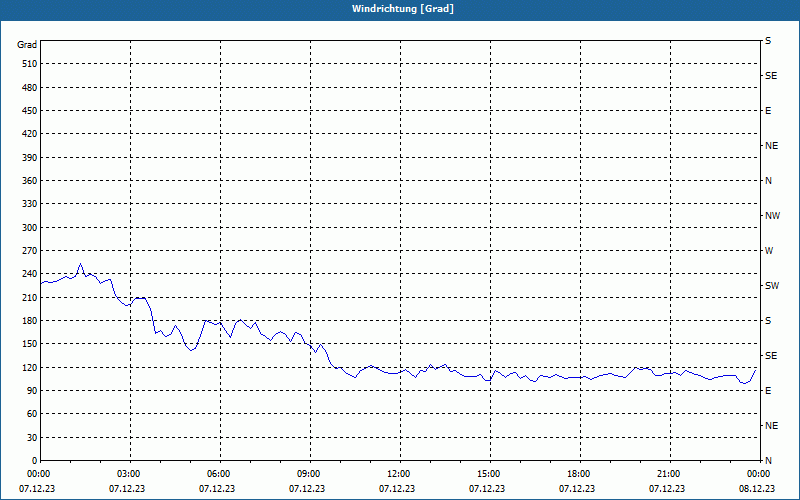Click the 420 y-axis value
The width and height of the screenshot is (800, 500).
30,134
